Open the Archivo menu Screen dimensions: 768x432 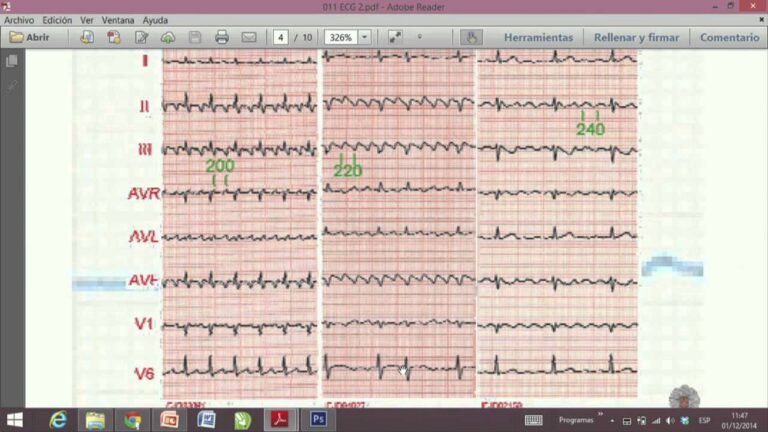point(19,20)
